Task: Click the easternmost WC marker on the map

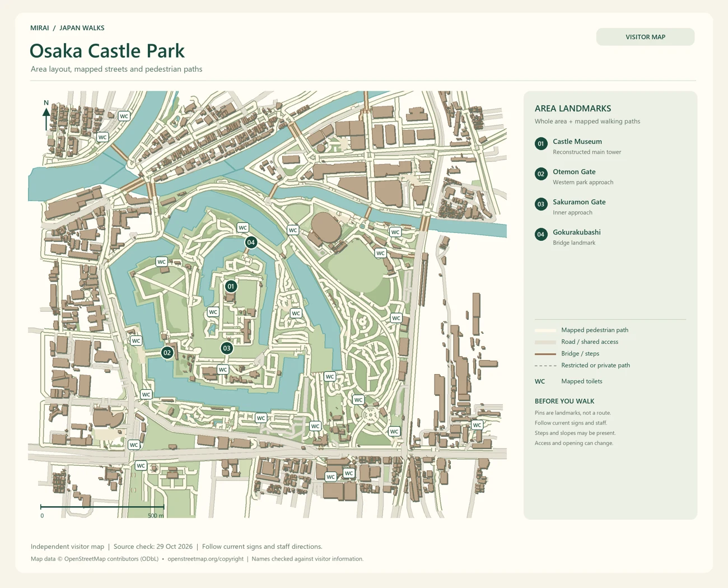Action: pyautogui.click(x=477, y=425)
